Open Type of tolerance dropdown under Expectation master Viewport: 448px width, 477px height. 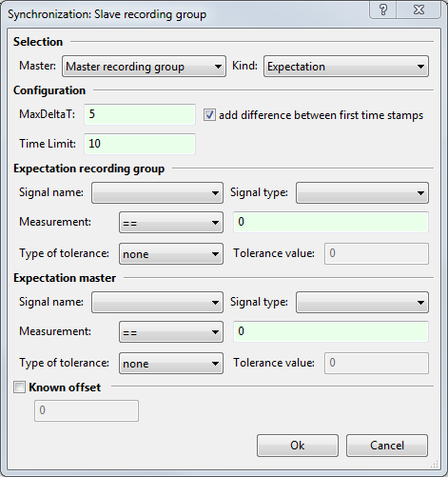pyautogui.click(x=171, y=363)
